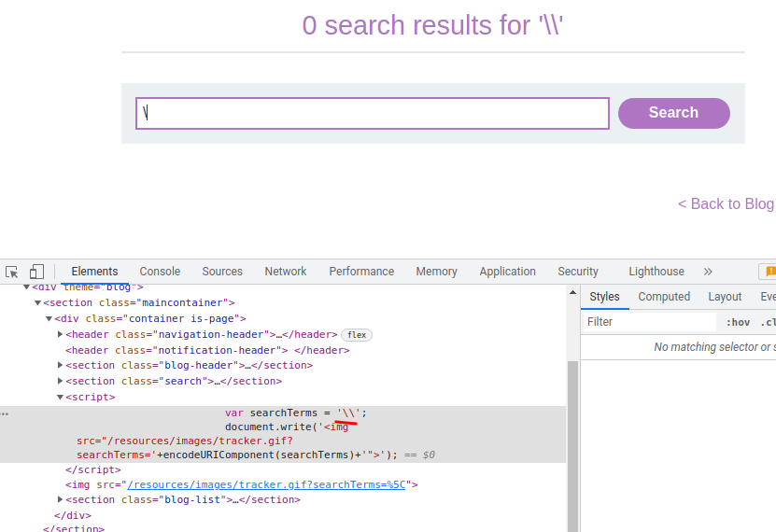The width and height of the screenshot is (776, 532).
Task: Click the Elements panel scrollbar thumb
Action: tap(572, 446)
